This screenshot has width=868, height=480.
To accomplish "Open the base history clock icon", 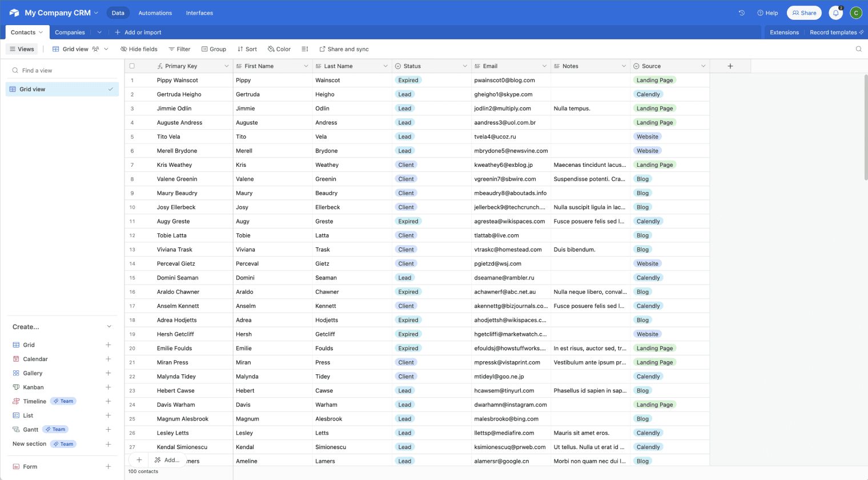I will (x=742, y=13).
